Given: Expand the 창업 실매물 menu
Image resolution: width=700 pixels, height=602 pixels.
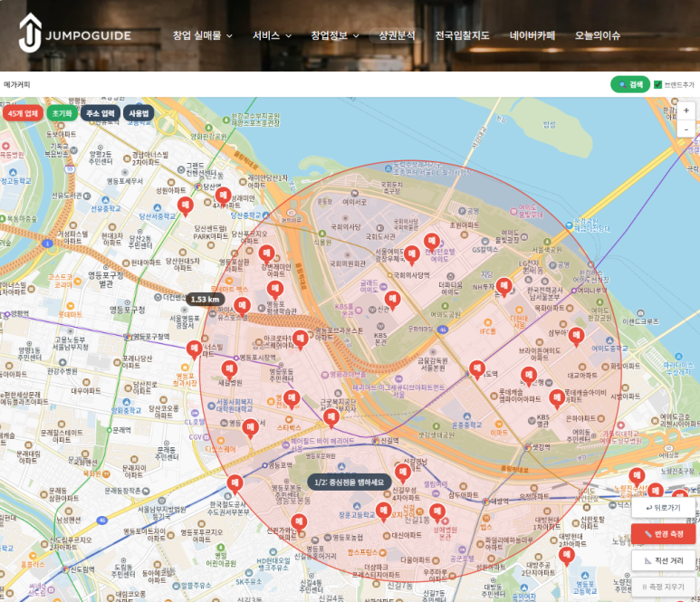Looking at the screenshot, I should 203,35.
